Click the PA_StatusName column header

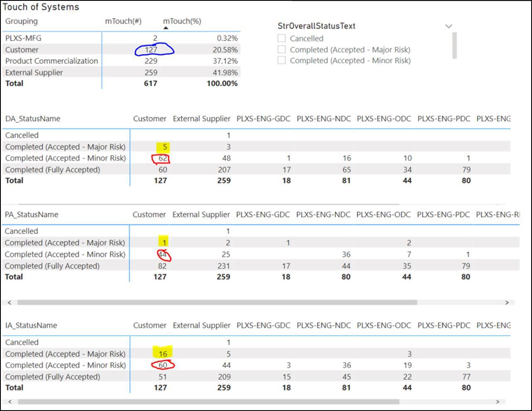[x=32, y=215]
